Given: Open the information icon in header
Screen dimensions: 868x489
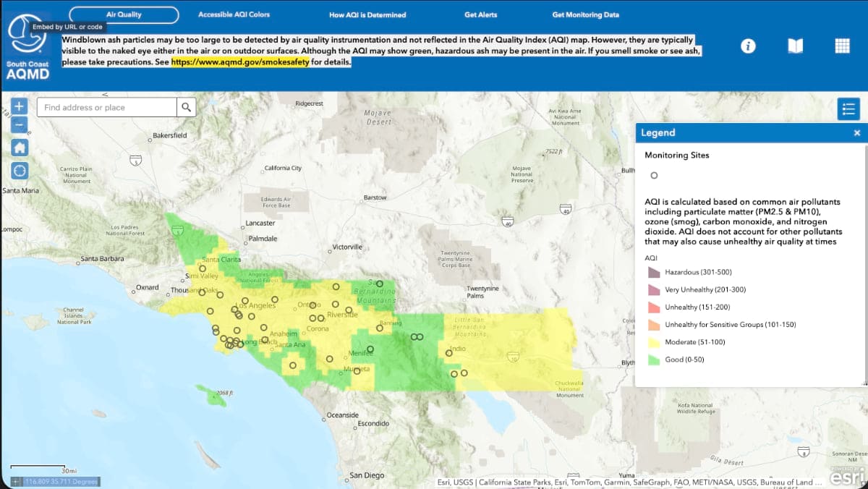Looking at the screenshot, I should point(749,46).
